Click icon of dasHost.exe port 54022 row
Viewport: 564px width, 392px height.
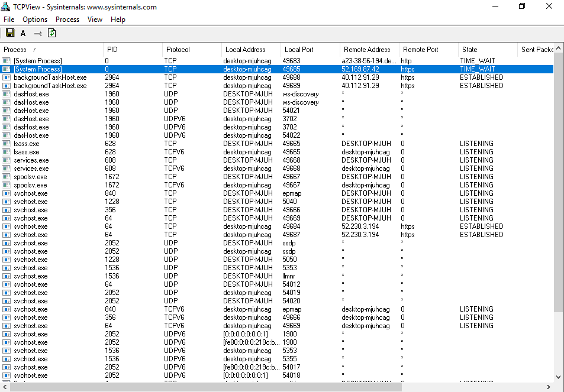(x=7, y=135)
